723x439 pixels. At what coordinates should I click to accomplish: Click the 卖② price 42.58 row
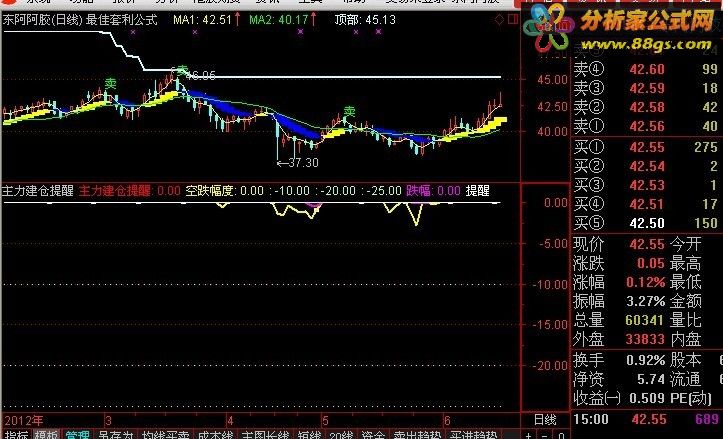click(646, 107)
